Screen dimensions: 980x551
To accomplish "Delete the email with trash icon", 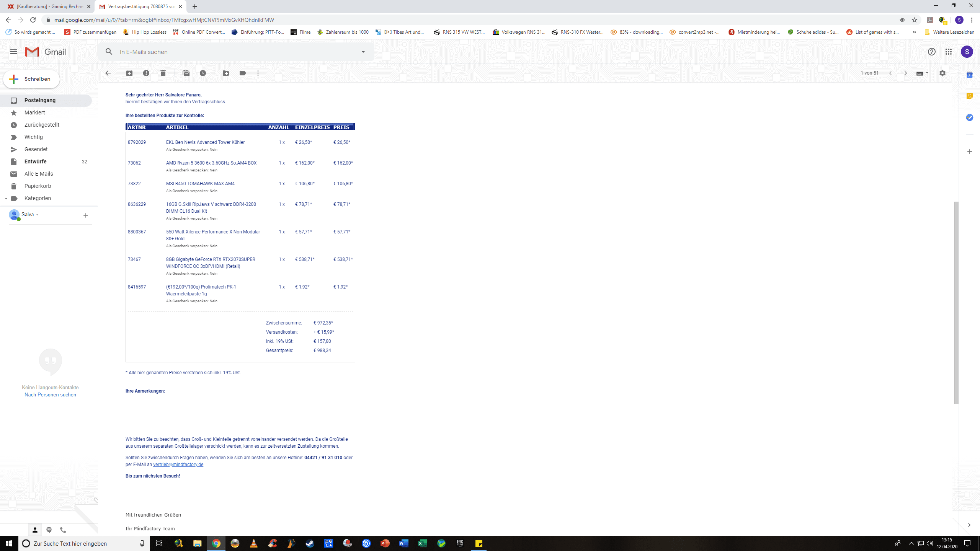I will click(x=163, y=73).
